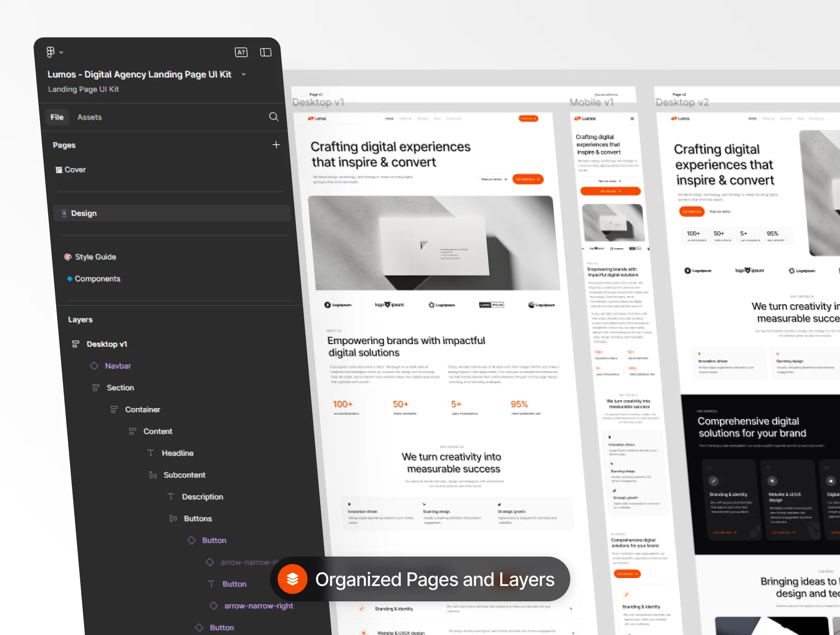Select the first Button instance under Buttons
Screen dimensions: 840x635
pyautogui.click(x=214, y=541)
